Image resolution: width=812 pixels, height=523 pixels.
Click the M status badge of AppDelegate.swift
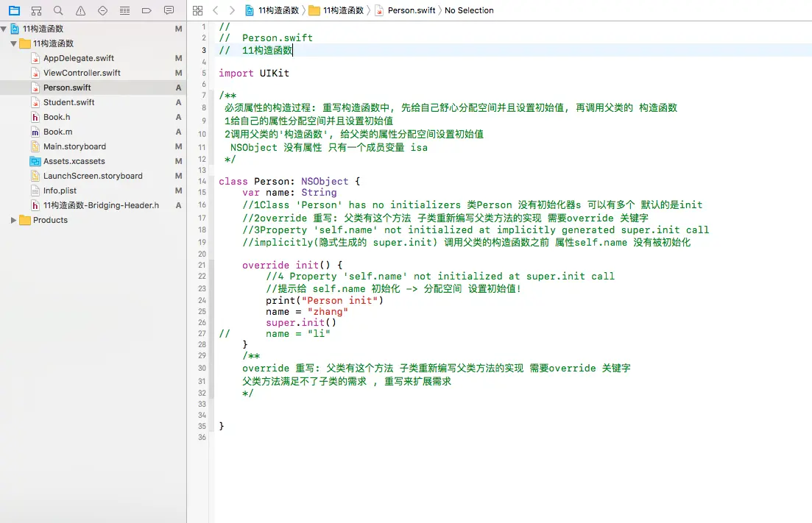click(x=179, y=58)
